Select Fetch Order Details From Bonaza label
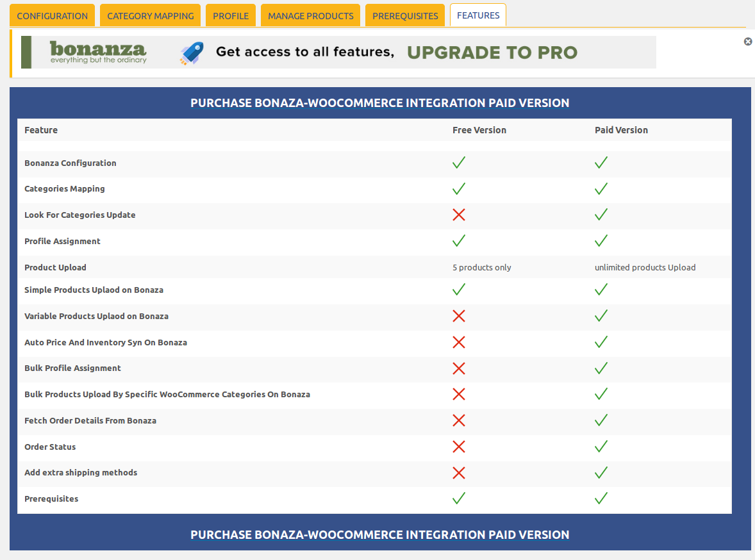 [x=90, y=420]
